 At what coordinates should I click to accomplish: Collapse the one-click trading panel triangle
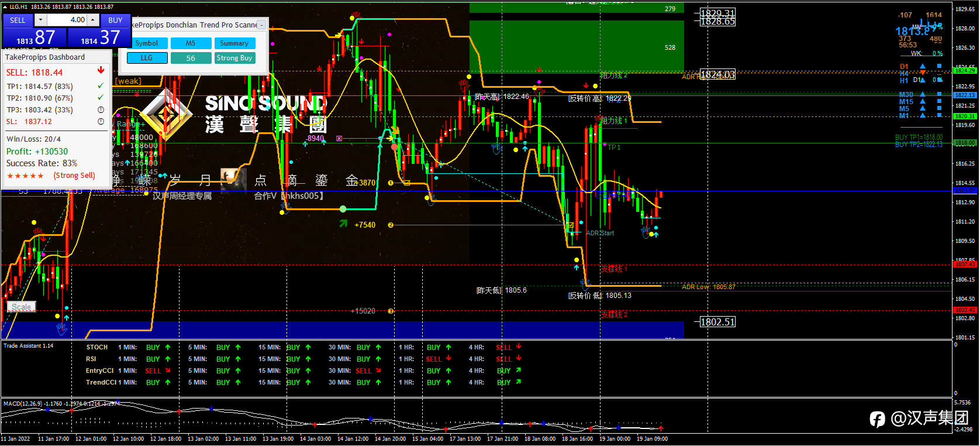[x=5, y=7]
